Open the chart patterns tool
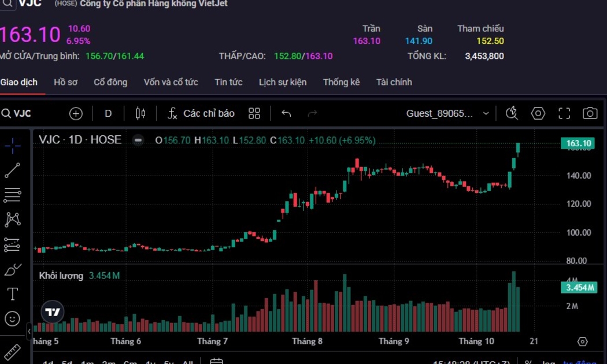Screen dimensions: 607x364 (12, 220)
